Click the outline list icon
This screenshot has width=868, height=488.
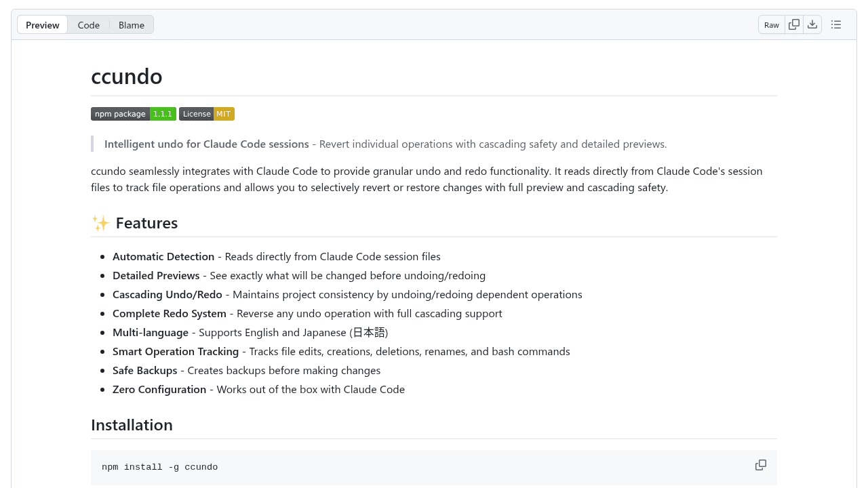click(836, 24)
